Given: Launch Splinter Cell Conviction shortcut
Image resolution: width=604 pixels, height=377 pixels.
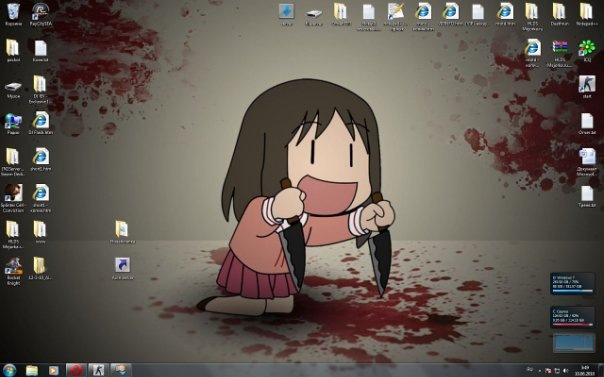Looking at the screenshot, I should pyautogui.click(x=13, y=197).
